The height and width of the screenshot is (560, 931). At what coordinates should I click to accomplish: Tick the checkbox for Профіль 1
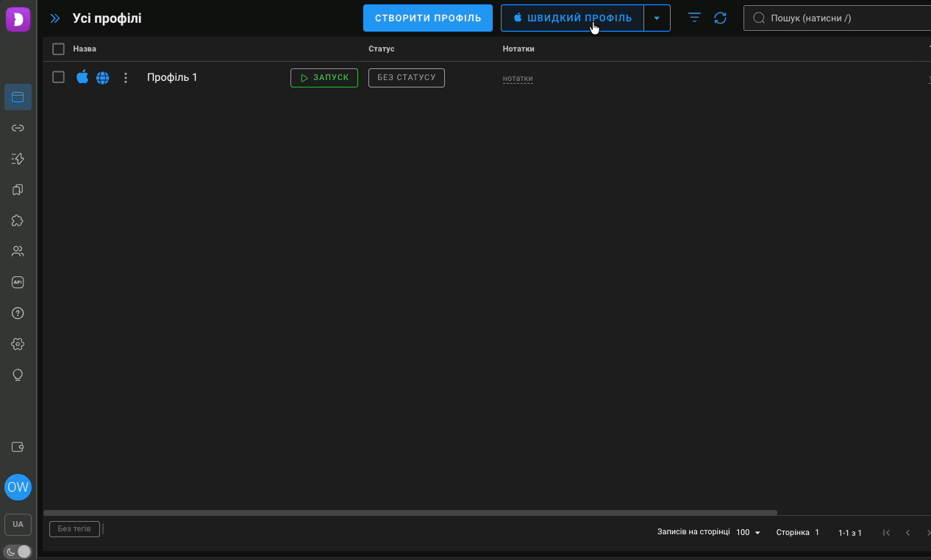coord(59,77)
